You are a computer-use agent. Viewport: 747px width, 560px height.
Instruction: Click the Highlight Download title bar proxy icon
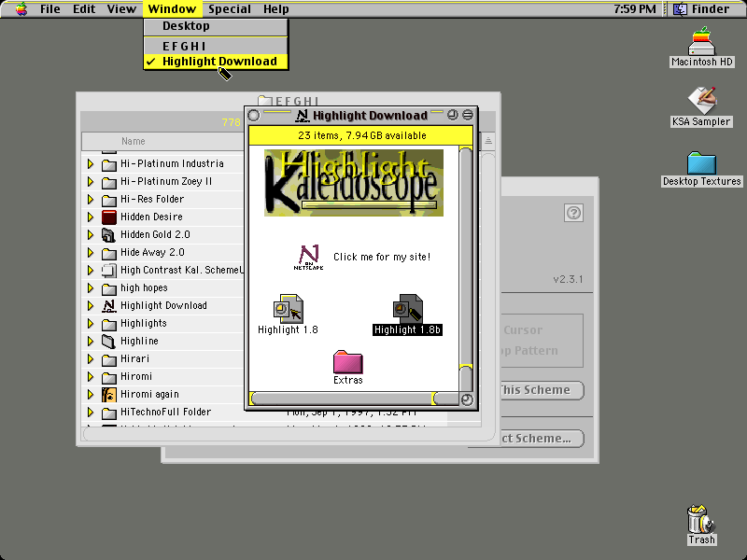click(302, 116)
